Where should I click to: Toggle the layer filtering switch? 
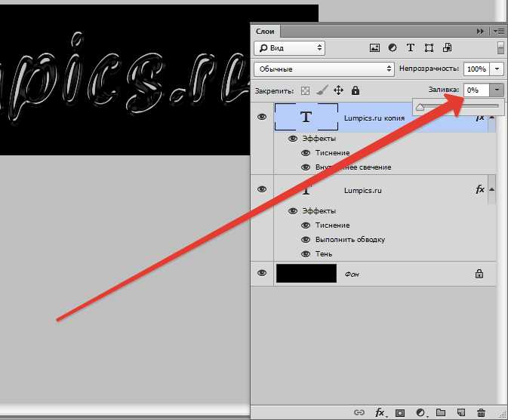(x=500, y=48)
